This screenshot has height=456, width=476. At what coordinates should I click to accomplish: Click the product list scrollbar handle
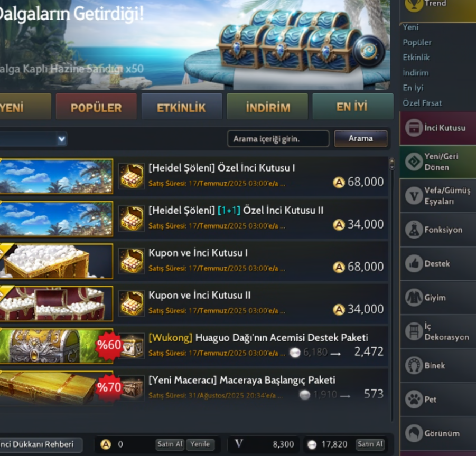pyautogui.click(x=392, y=164)
